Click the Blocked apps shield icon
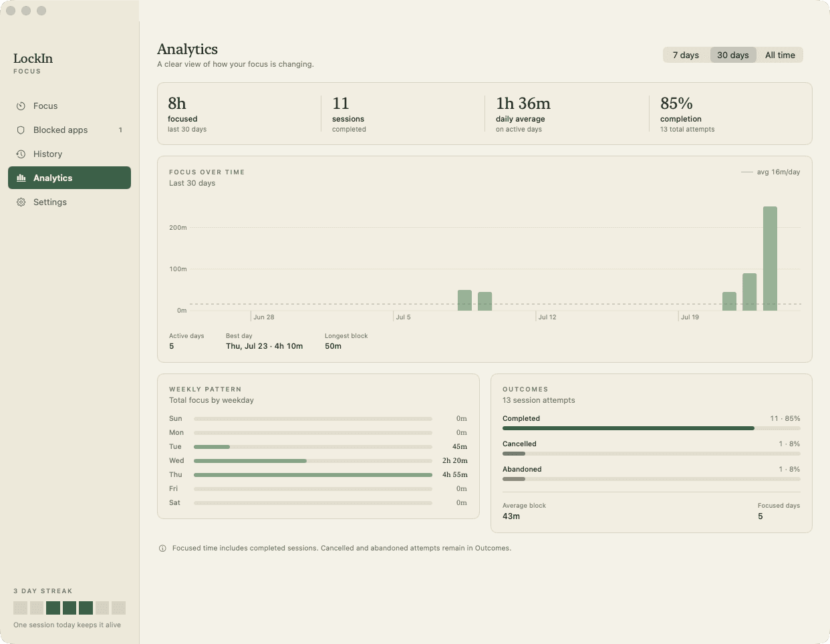The width and height of the screenshot is (830, 644). pos(21,130)
